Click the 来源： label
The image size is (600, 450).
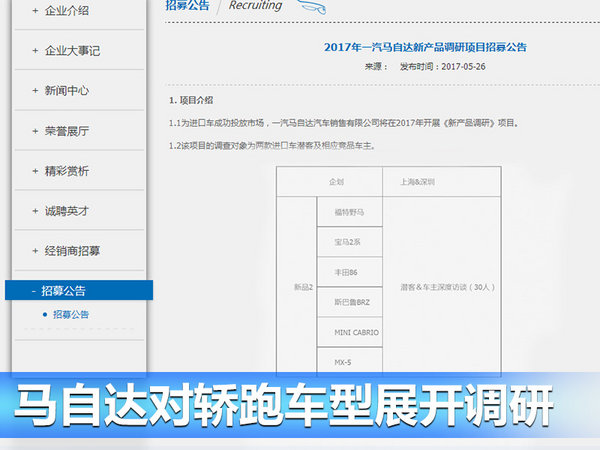coord(376,67)
